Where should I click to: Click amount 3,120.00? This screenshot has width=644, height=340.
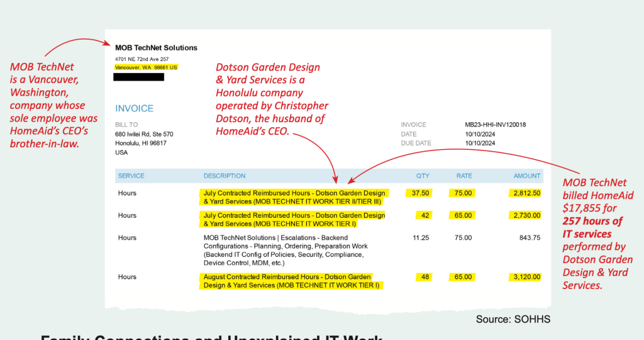[526, 277]
